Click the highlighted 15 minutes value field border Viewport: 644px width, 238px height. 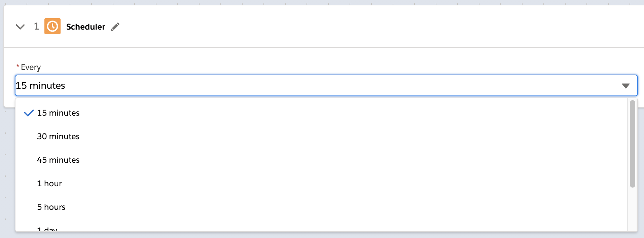(325, 77)
